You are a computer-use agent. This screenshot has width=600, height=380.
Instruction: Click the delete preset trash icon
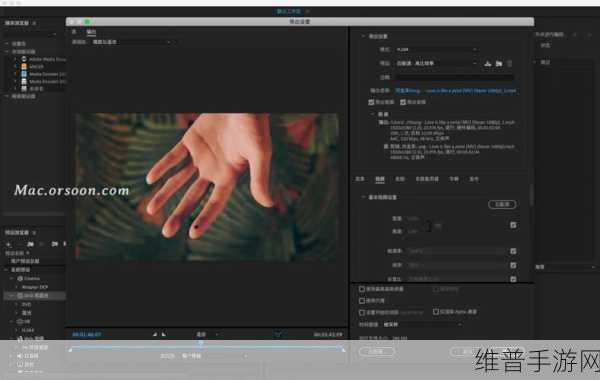click(x=509, y=63)
